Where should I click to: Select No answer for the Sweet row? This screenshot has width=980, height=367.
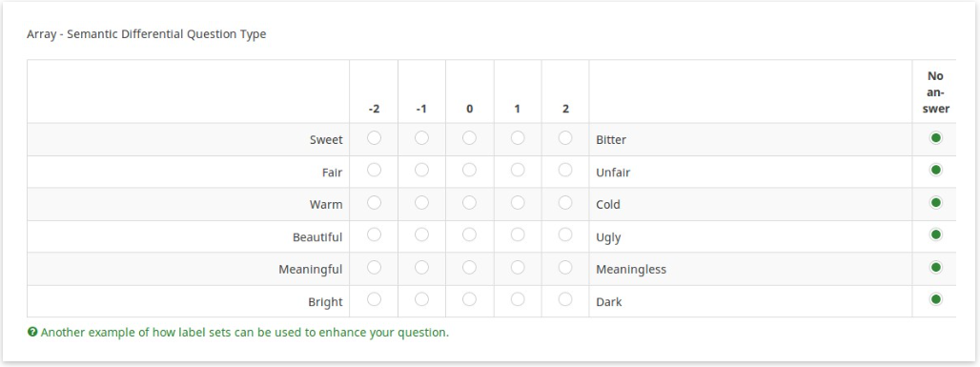935,137
